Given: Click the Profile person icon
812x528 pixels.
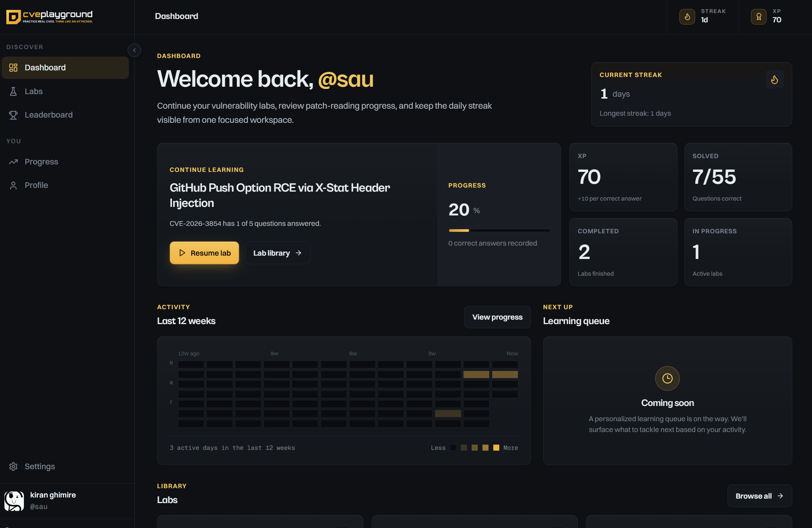Looking at the screenshot, I should coord(13,185).
